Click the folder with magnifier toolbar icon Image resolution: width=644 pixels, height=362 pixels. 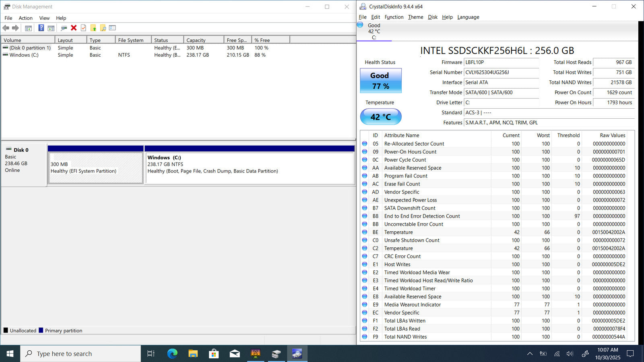103,28
